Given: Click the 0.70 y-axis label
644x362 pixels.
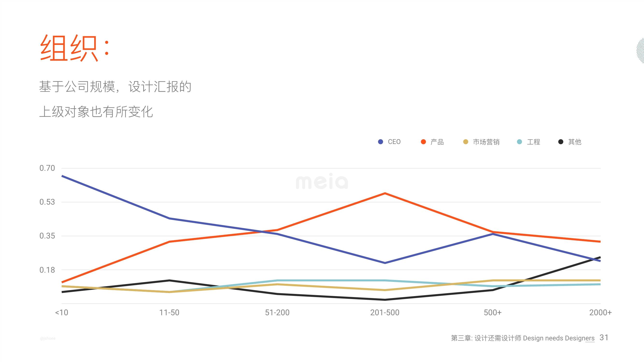Looking at the screenshot, I should (47, 168).
